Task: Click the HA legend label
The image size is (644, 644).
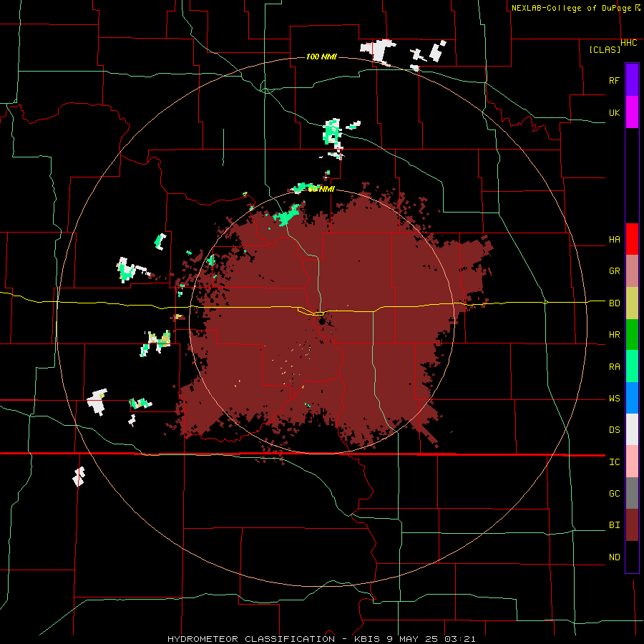Action: (614, 240)
